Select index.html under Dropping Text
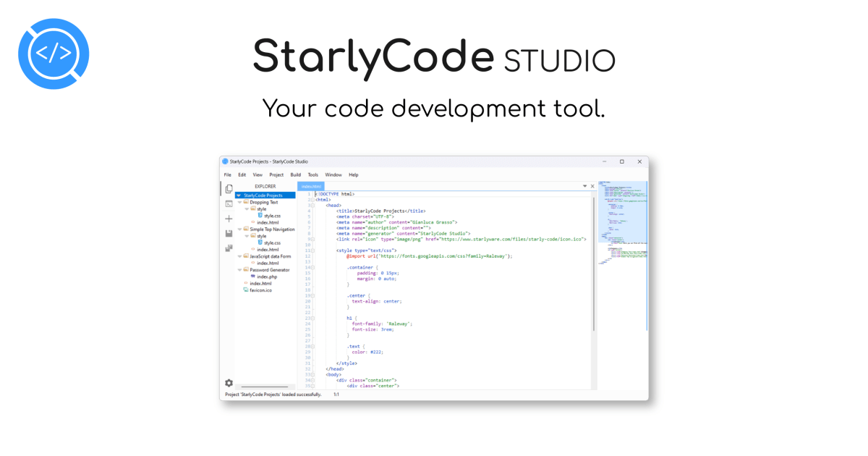868x456 pixels. coord(268,222)
